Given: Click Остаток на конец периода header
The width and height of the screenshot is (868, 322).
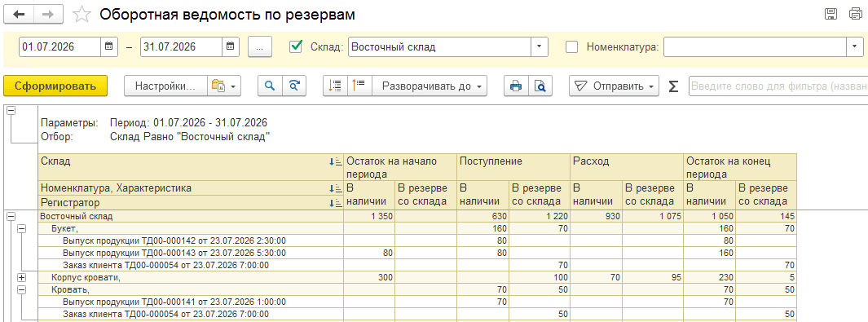Looking at the screenshot, I should 740,167.
